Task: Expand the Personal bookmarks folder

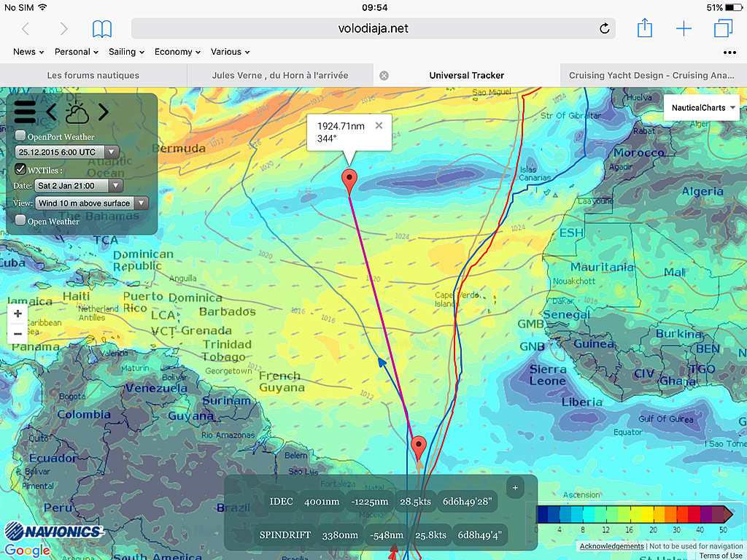Action: 76,52
